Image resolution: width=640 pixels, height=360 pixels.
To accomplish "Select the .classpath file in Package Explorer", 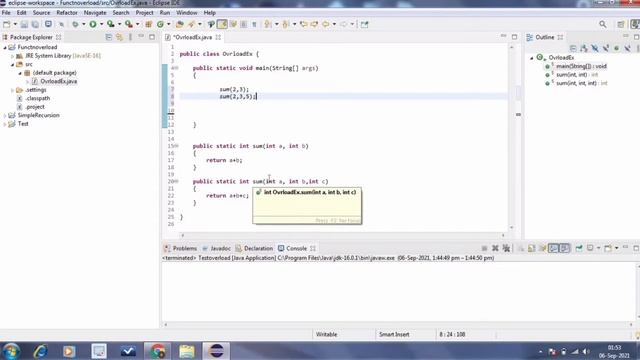I will click(38, 98).
